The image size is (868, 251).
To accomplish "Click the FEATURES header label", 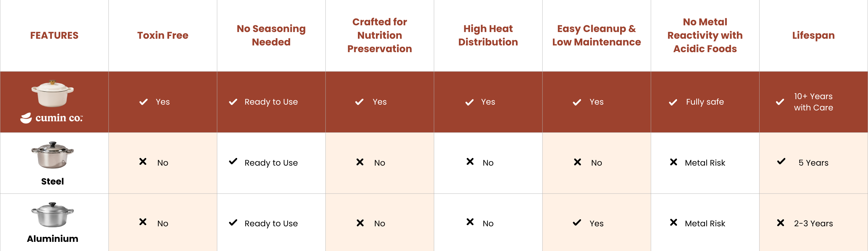I will [x=54, y=35].
